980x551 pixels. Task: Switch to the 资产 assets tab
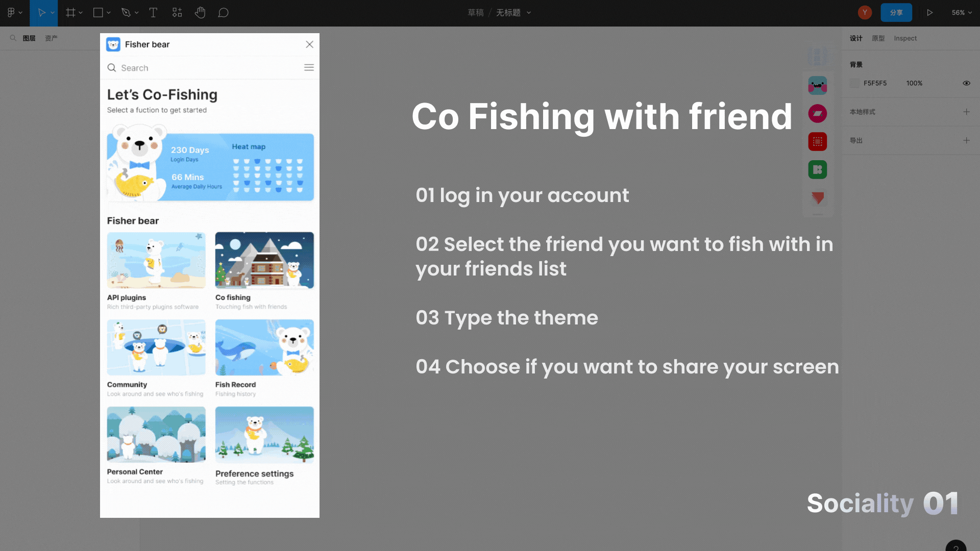pos(51,38)
